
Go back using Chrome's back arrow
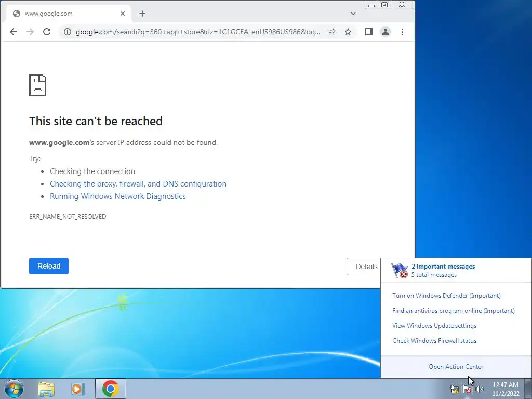(14, 32)
